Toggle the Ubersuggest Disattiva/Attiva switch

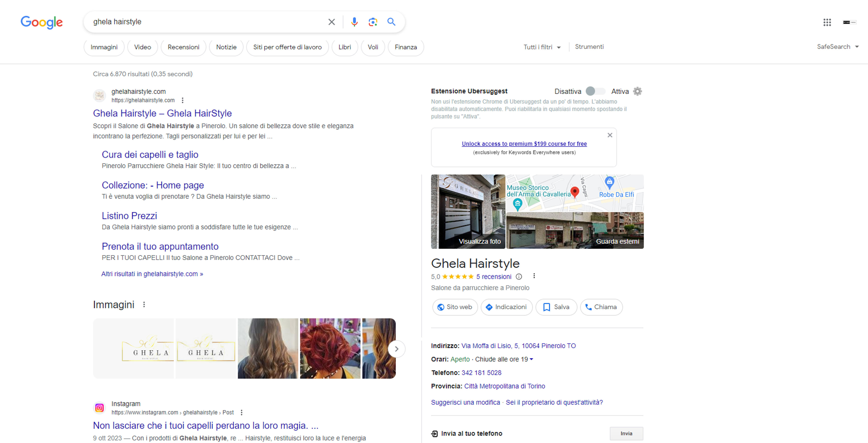pos(595,91)
